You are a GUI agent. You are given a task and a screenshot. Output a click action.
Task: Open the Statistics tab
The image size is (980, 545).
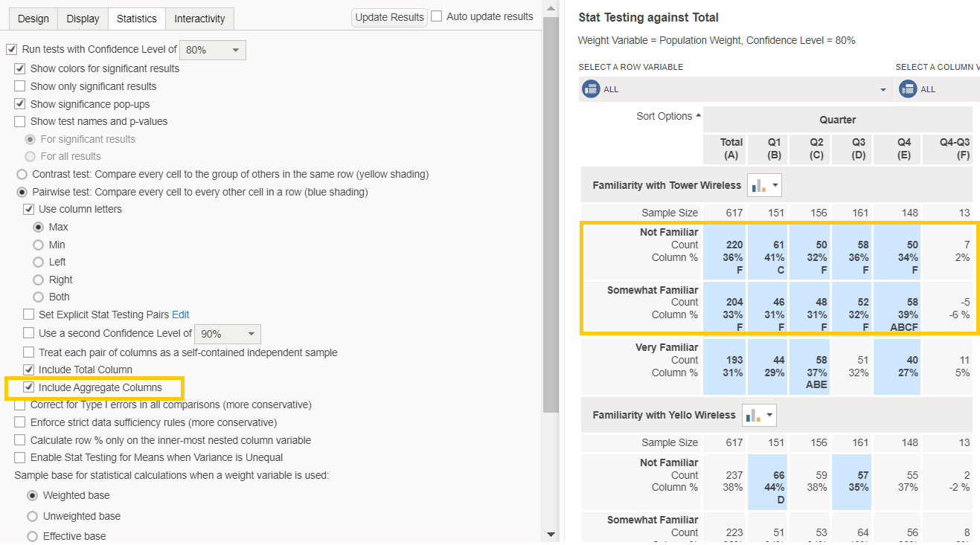click(x=137, y=19)
